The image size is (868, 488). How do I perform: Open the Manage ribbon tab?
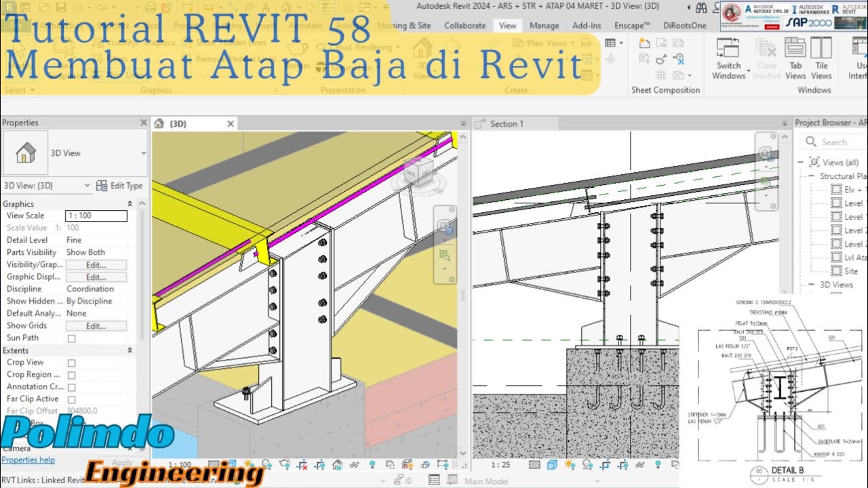click(x=544, y=25)
